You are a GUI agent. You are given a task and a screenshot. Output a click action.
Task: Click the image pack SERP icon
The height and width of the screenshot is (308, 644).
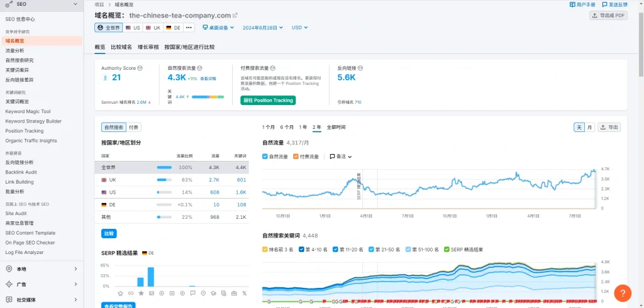click(151, 293)
